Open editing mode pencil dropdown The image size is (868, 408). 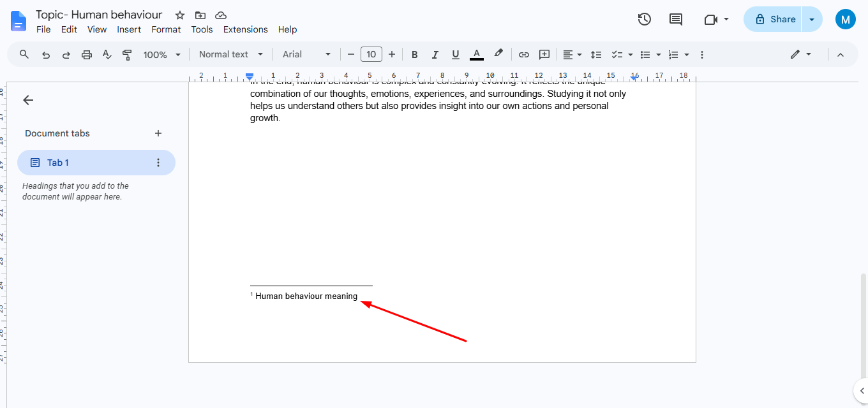pos(800,55)
